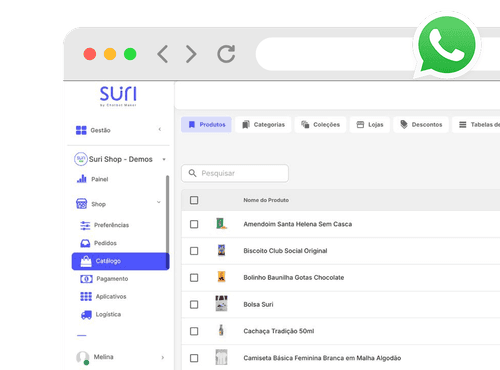Image resolution: width=500 pixels, height=370 pixels.
Task: Click the WhatsApp logo icon
Action: click(447, 45)
